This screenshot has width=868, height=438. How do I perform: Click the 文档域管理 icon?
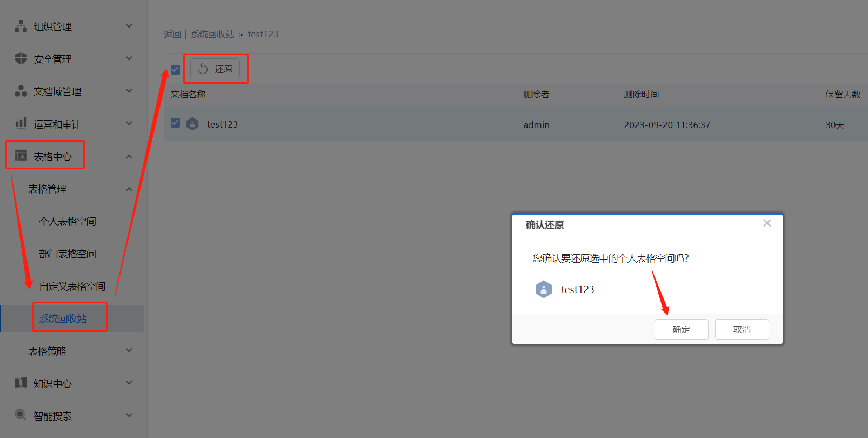(x=21, y=91)
